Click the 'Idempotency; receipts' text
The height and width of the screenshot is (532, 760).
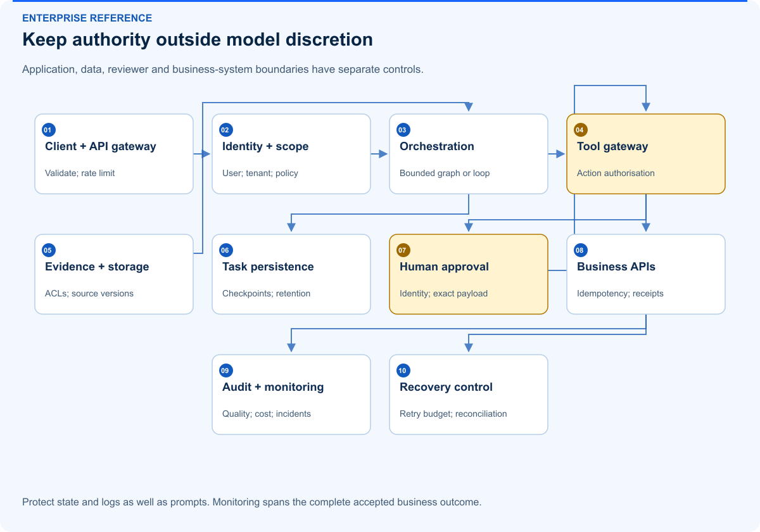(620, 293)
